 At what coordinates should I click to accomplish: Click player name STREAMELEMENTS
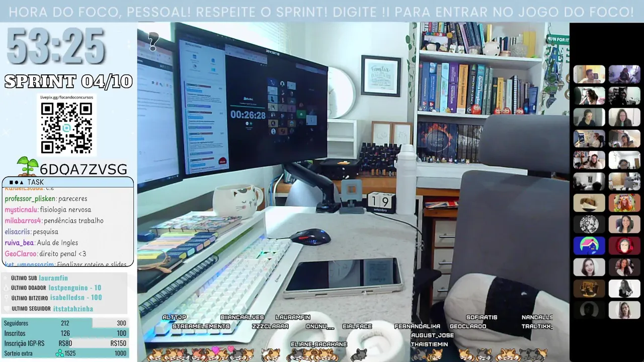pyautogui.click(x=201, y=326)
